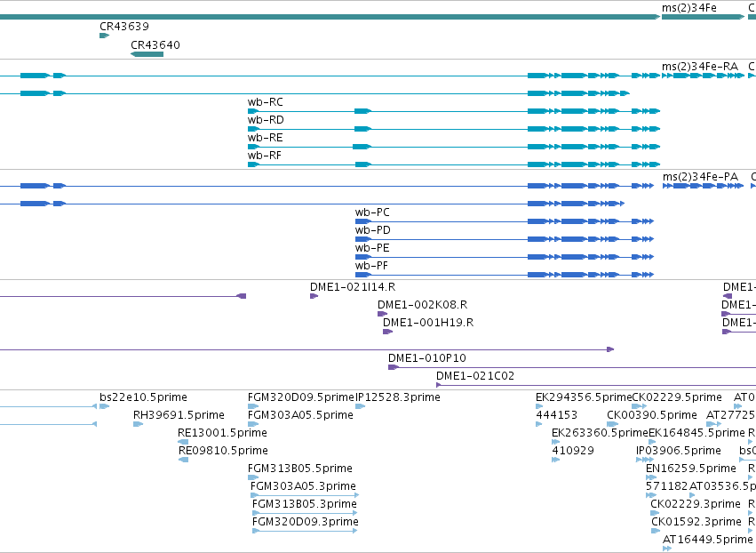Click the FGM320D09.5prime EST label
This screenshot has height=553, width=756.
coord(301,397)
